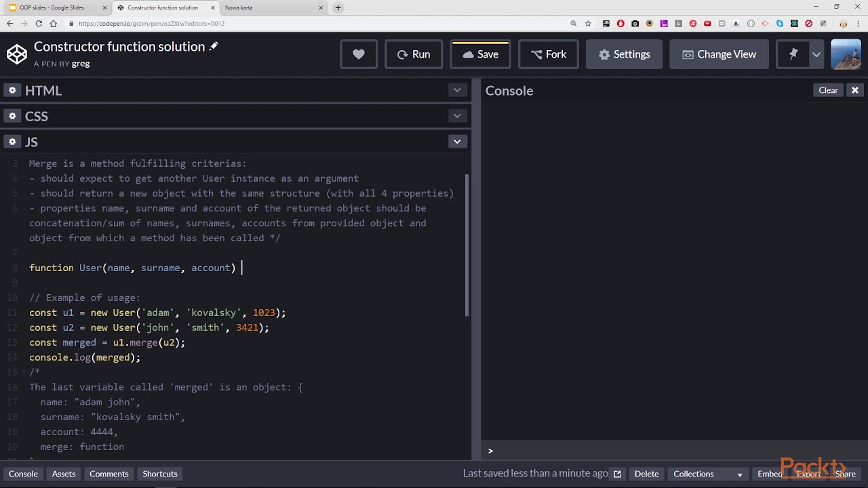Click the red stop-sign blocker extension icon
The height and width of the screenshot is (488, 868).
[x=808, y=23]
